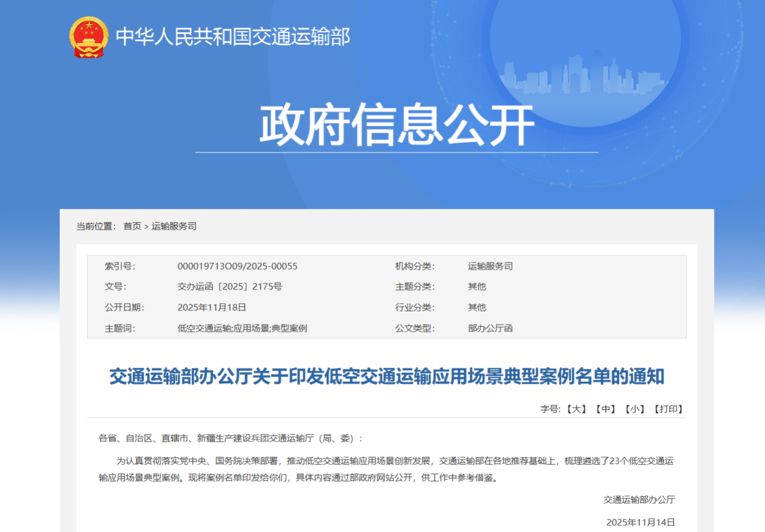This screenshot has height=532, width=765.
Task: Click 运输服务司 beside 机构分类
Action: tap(490, 266)
